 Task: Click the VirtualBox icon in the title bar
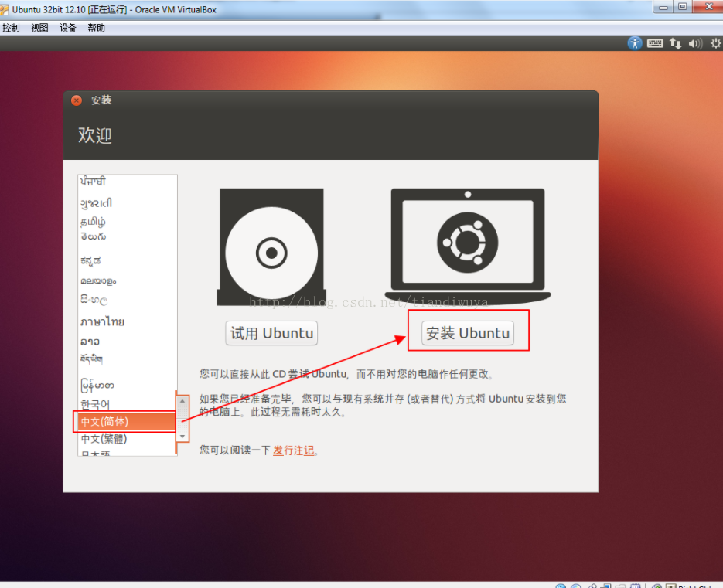pos(4,10)
